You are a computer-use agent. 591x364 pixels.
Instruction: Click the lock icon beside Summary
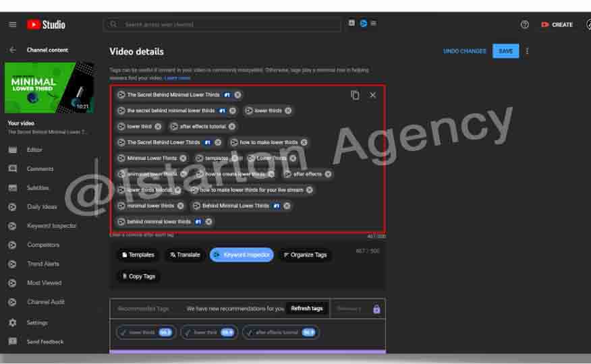(376, 309)
